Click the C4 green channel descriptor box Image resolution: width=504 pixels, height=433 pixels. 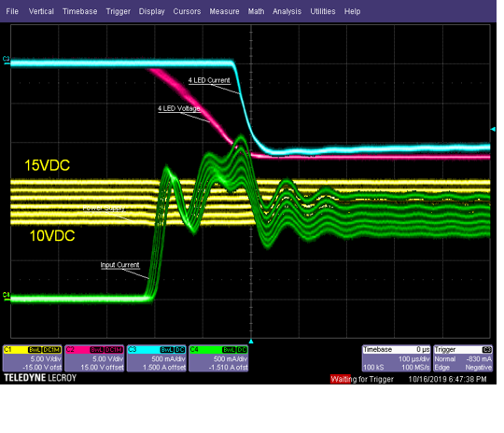[x=218, y=358]
